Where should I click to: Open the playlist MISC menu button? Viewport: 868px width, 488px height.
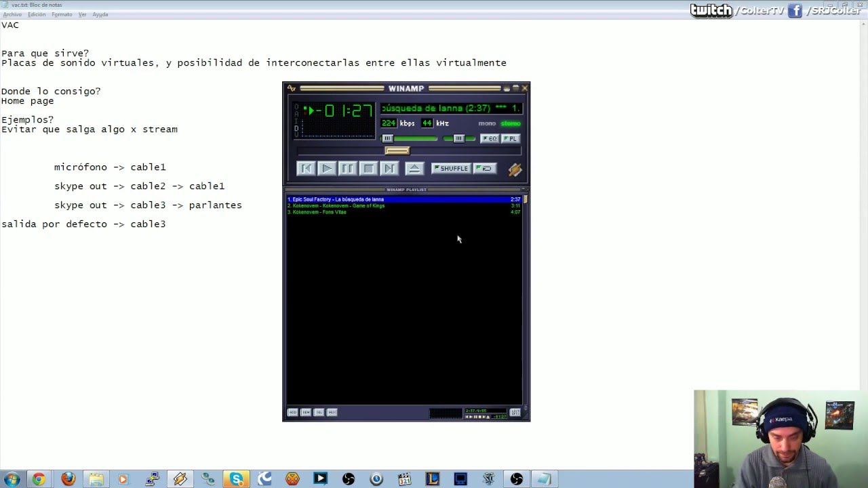click(332, 412)
